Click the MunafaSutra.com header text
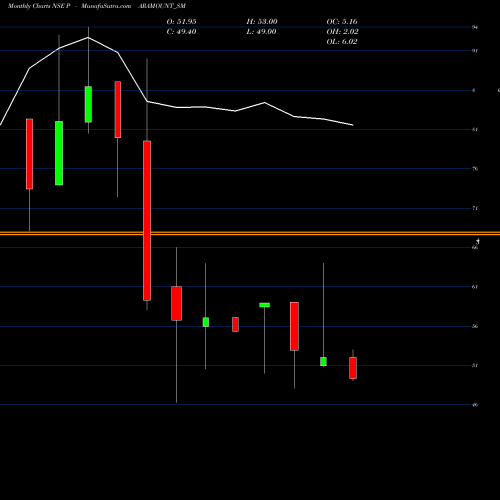 point(106,6)
